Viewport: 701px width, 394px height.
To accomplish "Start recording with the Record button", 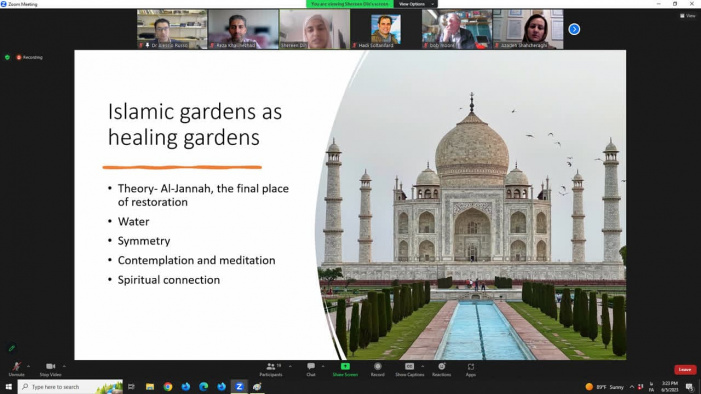I will click(377, 369).
